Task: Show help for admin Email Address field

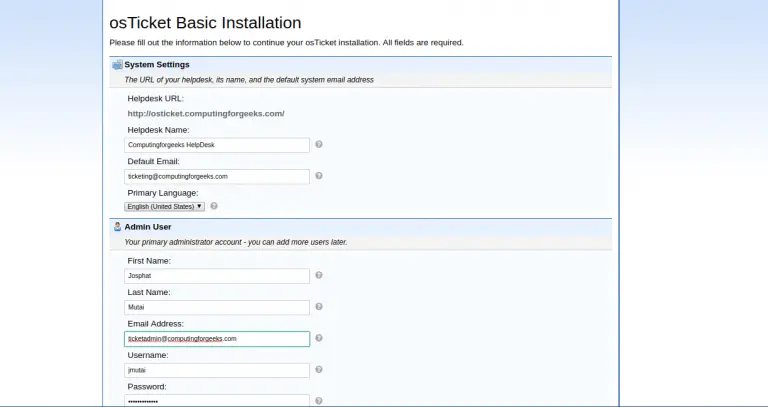Action: [x=319, y=338]
